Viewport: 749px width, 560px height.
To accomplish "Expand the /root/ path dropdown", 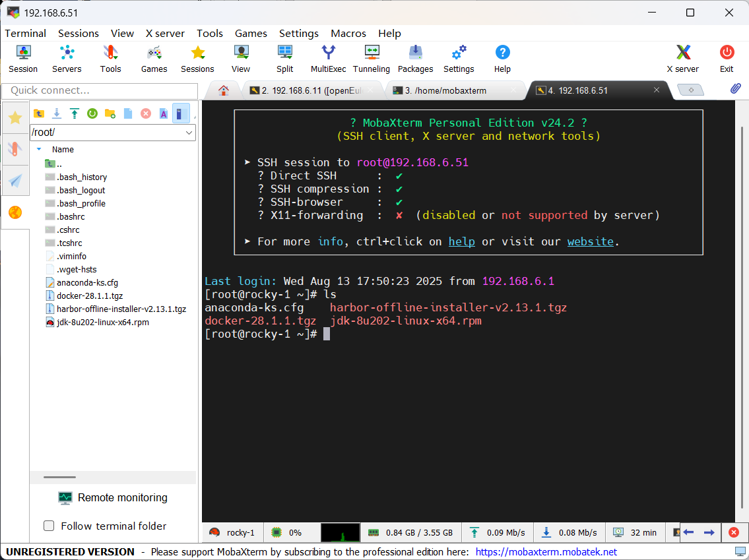I will [x=189, y=133].
